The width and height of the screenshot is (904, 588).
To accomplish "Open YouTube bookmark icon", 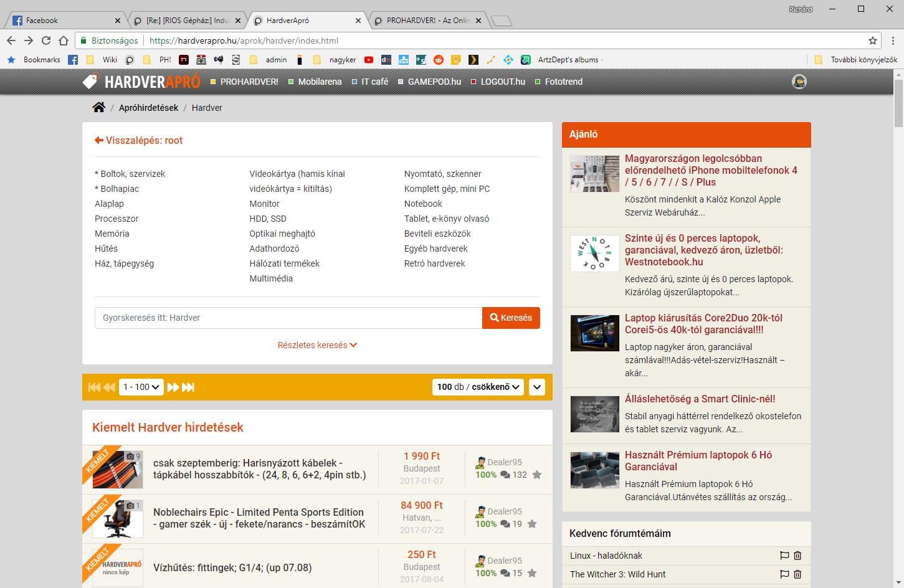I will [369, 60].
